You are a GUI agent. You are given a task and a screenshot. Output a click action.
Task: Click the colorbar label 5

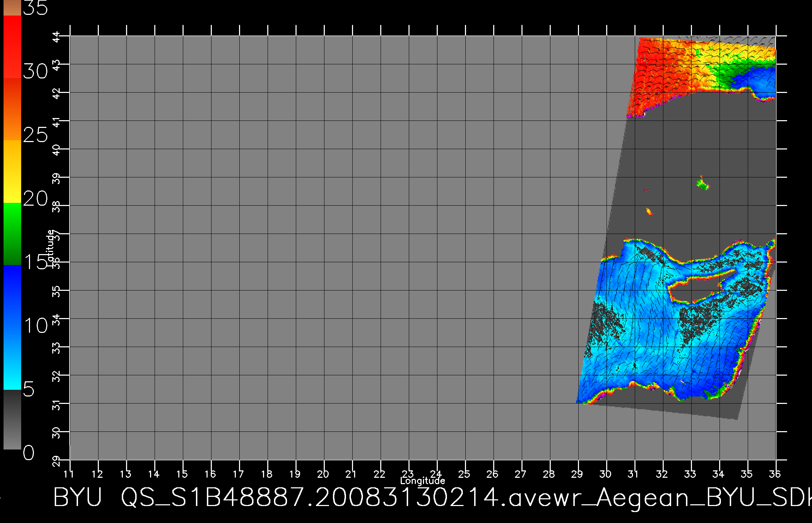tap(29, 389)
